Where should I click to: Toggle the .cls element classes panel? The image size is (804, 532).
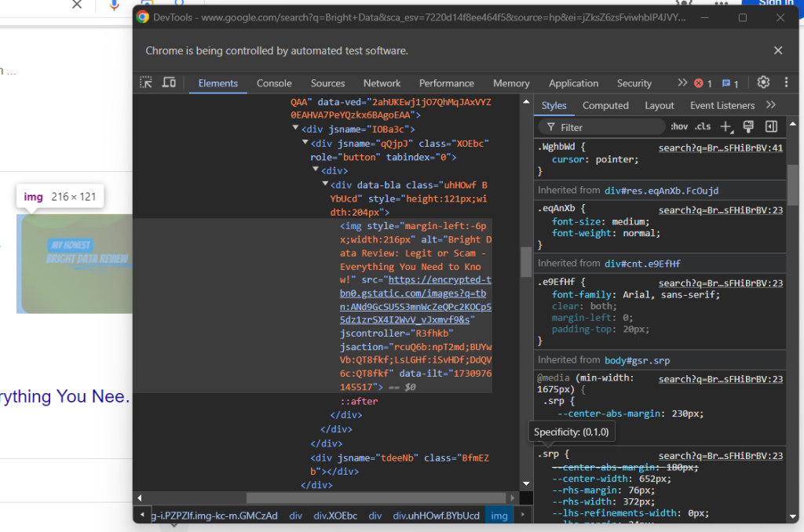click(x=703, y=127)
